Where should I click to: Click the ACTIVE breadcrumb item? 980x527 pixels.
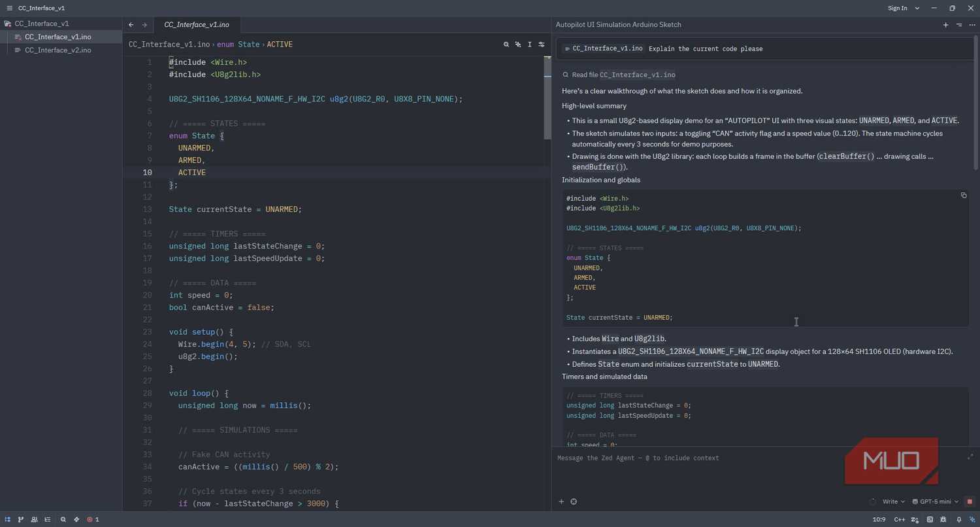coord(280,44)
